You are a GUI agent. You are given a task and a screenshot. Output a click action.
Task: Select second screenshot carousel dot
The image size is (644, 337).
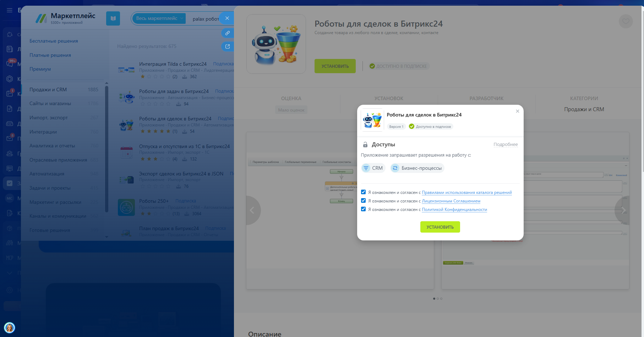[x=438, y=299]
